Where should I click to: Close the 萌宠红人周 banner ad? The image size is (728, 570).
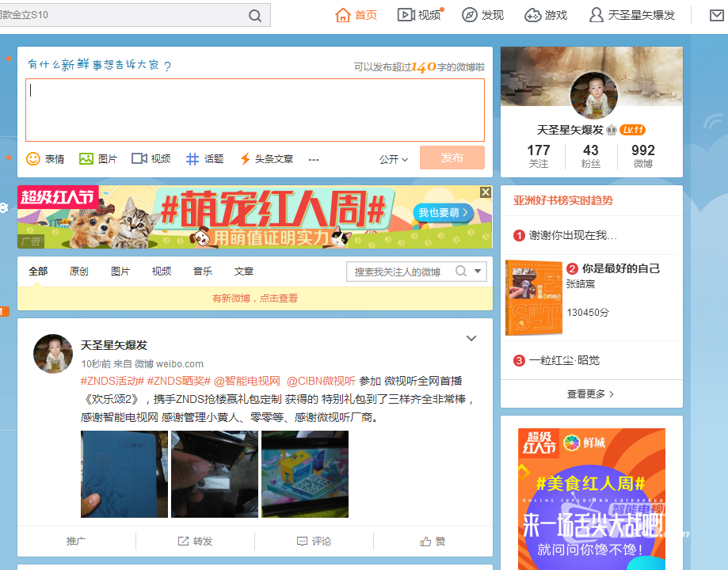coord(486,192)
